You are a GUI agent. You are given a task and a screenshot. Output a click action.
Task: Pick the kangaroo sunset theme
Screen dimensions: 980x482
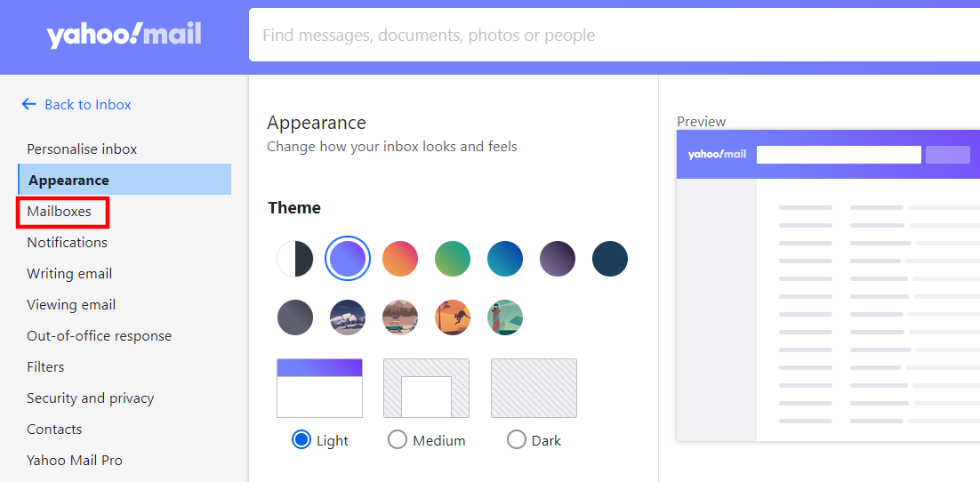coord(453,317)
